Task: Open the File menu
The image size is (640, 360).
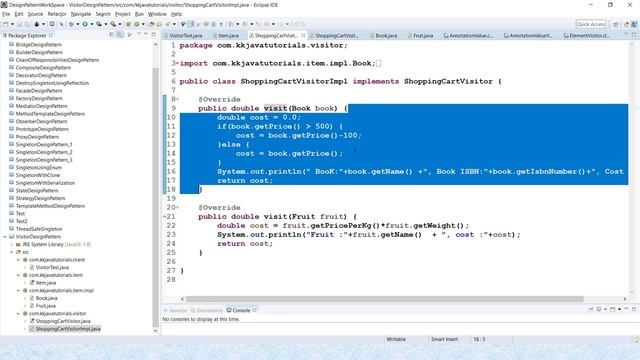Action: tap(6, 14)
